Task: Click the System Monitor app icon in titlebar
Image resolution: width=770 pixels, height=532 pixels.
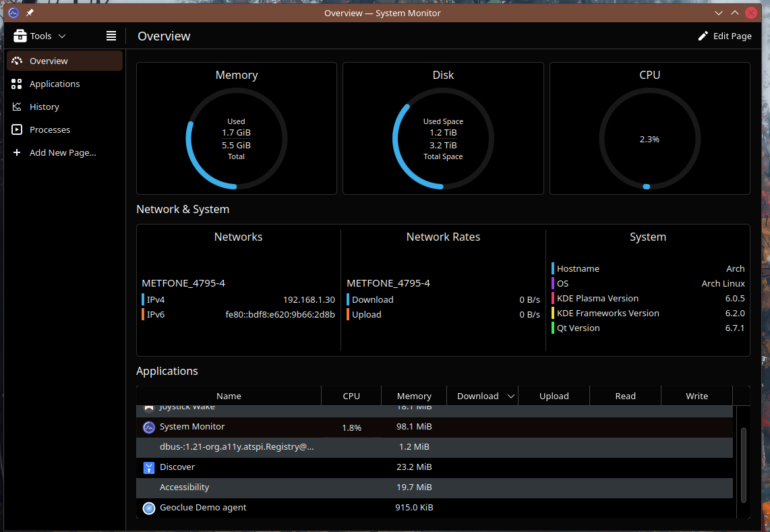Action: pos(13,13)
